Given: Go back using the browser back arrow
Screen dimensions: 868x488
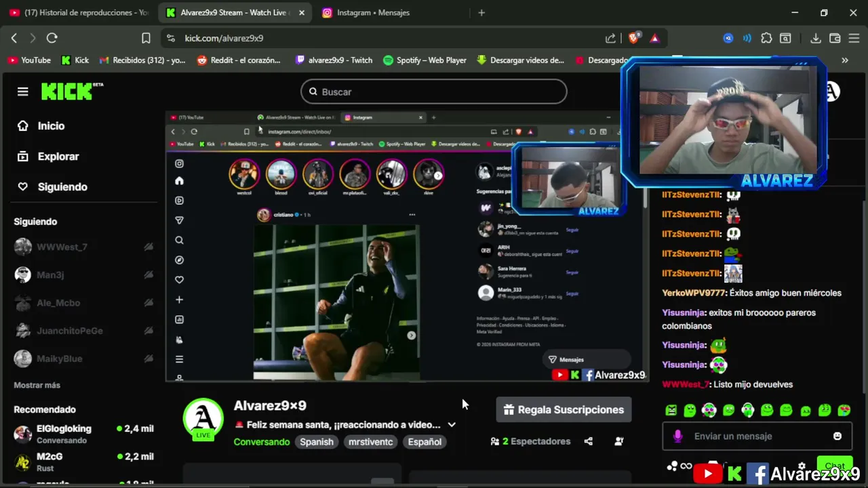Looking at the screenshot, I should pos(14,39).
